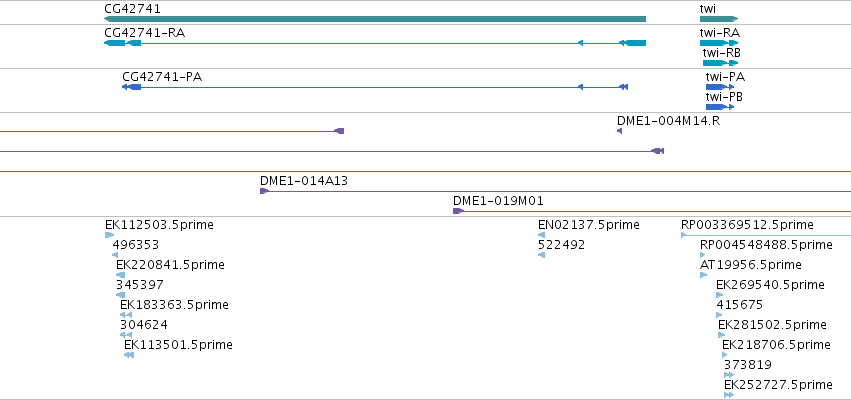
Task: Click the DME1-019M01 clone label
Action: [498, 201]
